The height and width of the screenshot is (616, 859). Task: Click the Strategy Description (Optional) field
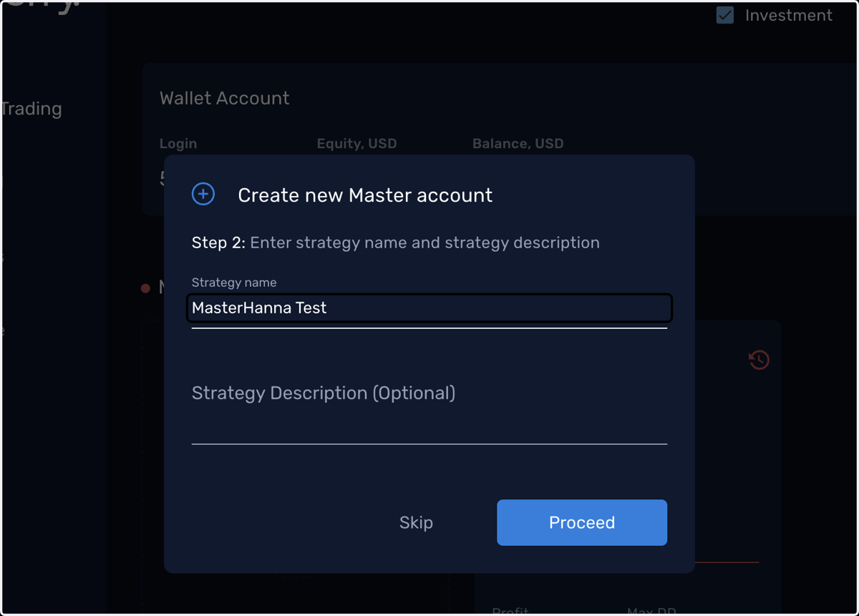(x=429, y=411)
